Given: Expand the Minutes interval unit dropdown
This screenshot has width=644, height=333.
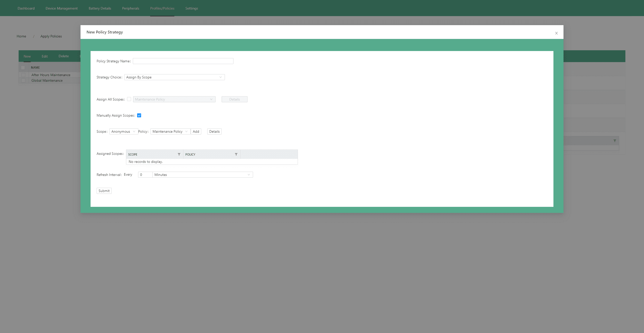Looking at the screenshot, I should tap(203, 175).
